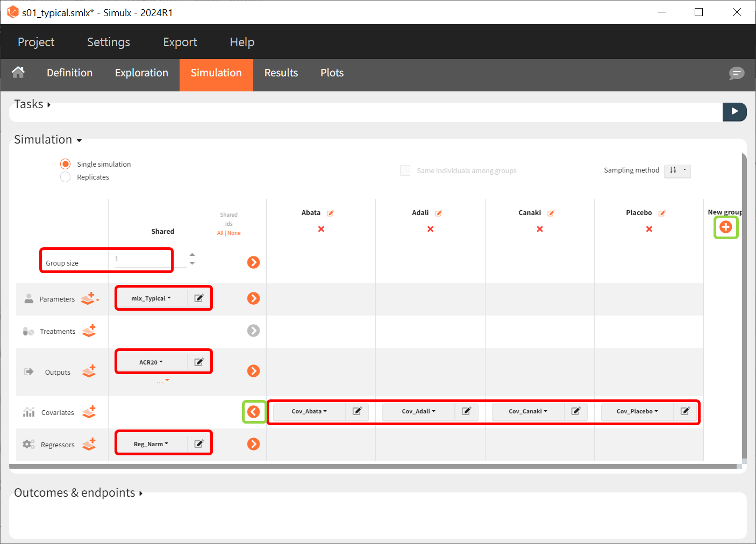The height and width of the screenshot is (544, 756).
Task: Click the None link under Shared ids
Action: [234, 233]
